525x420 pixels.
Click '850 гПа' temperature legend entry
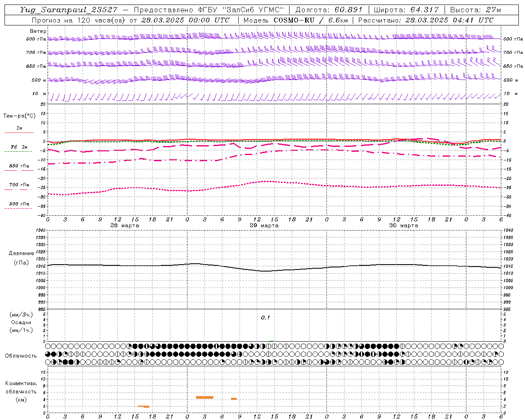click(x=19, y=166)
